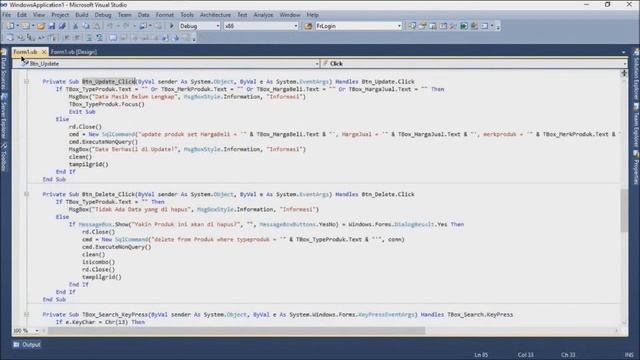Viewport: 640px width, 360px height.
Task: Open the Window menu
Action: pyautogui.click(x=290, y=15)
